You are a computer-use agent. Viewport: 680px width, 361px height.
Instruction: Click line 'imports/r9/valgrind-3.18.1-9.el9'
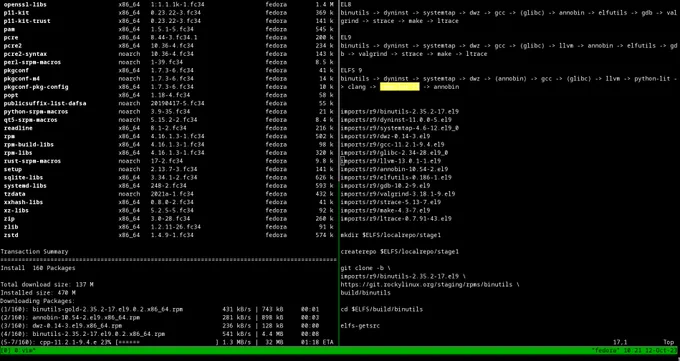(398, 194)
